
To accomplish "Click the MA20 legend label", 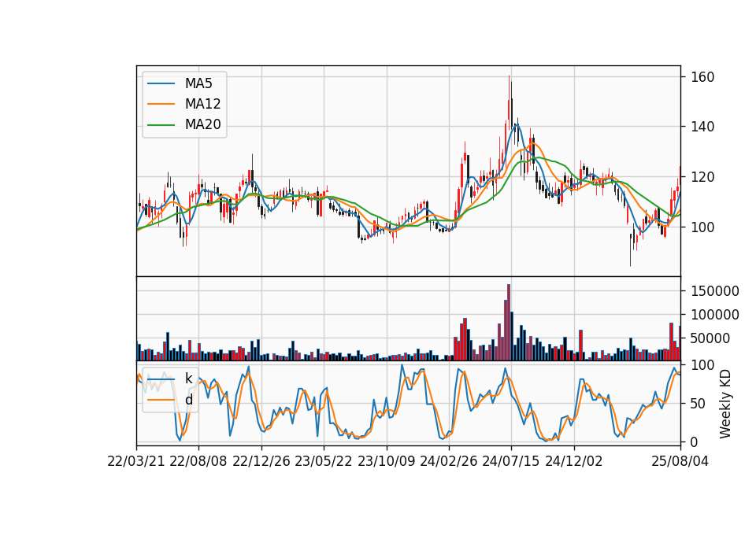I will point(202,124).
